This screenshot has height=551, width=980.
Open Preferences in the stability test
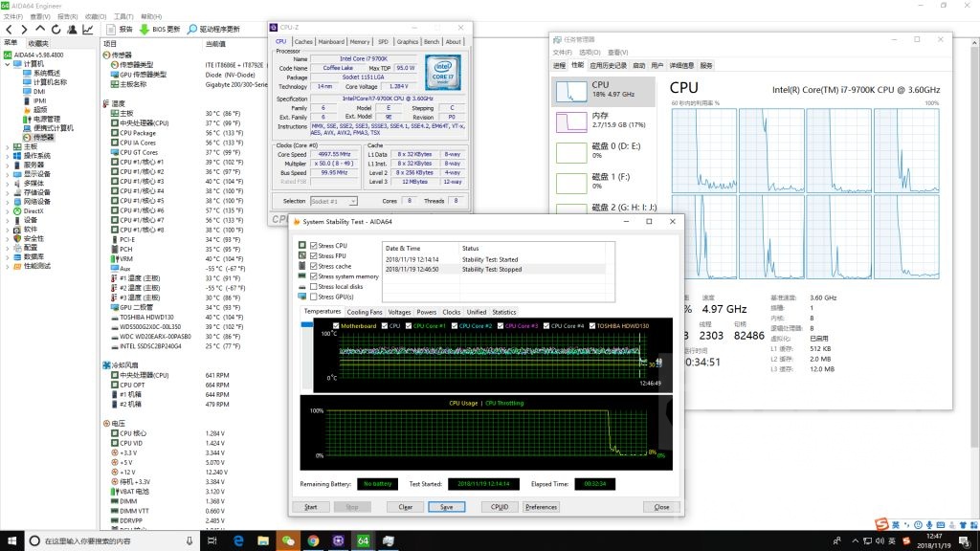pos(541,507)
